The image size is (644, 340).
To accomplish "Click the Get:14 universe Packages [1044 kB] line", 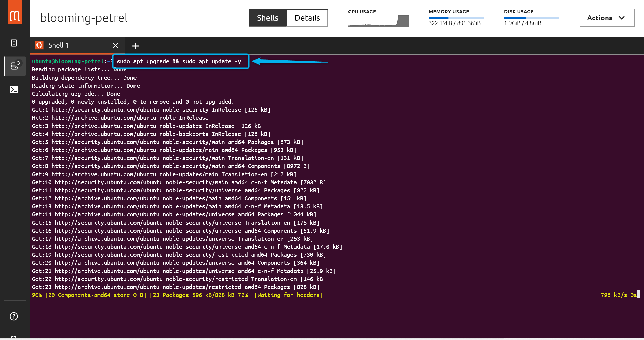I will (x=174, y=214).
